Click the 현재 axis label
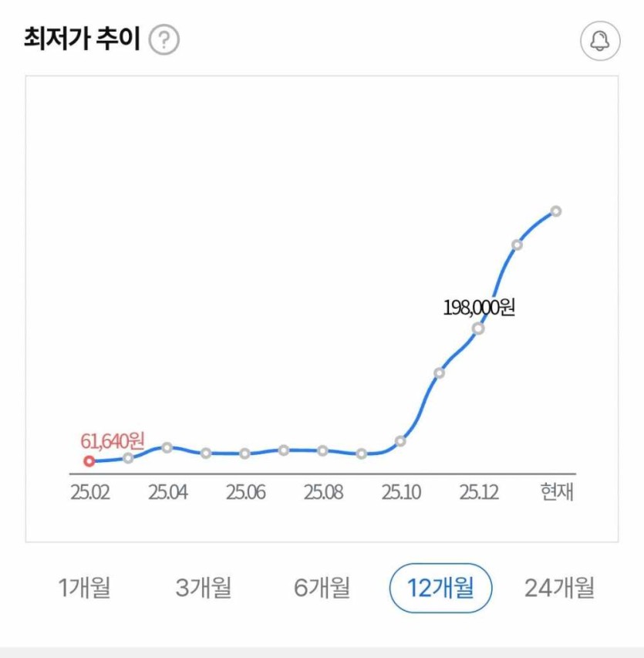This screenshot has width=644, height=658. point(558,492)
